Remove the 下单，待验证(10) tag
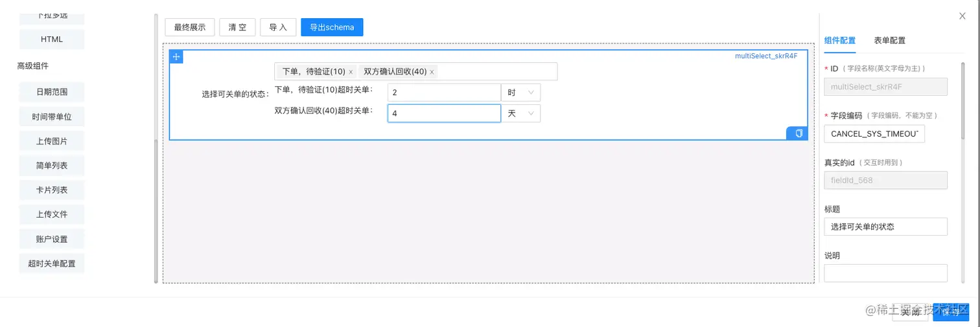The image size is (980, 327). (x=351, y=72)
